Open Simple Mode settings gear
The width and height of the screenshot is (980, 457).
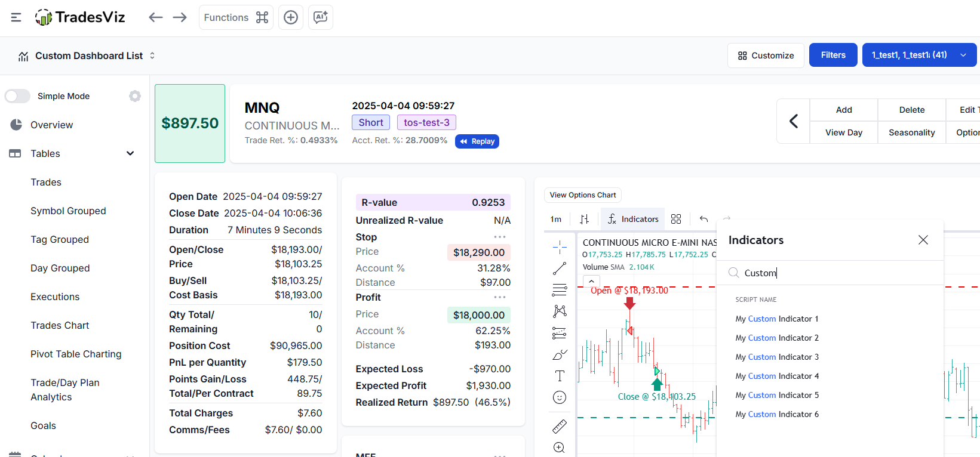(x=135, y=96)
